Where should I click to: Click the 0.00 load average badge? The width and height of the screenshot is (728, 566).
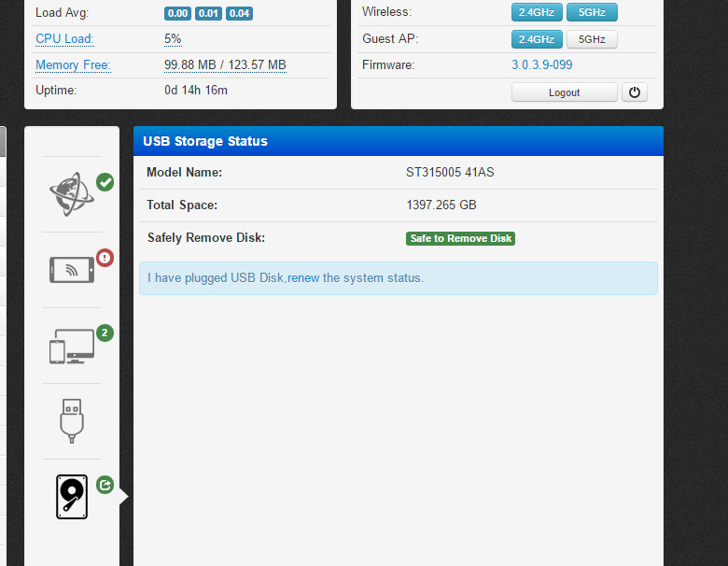[x=177, y=13]
